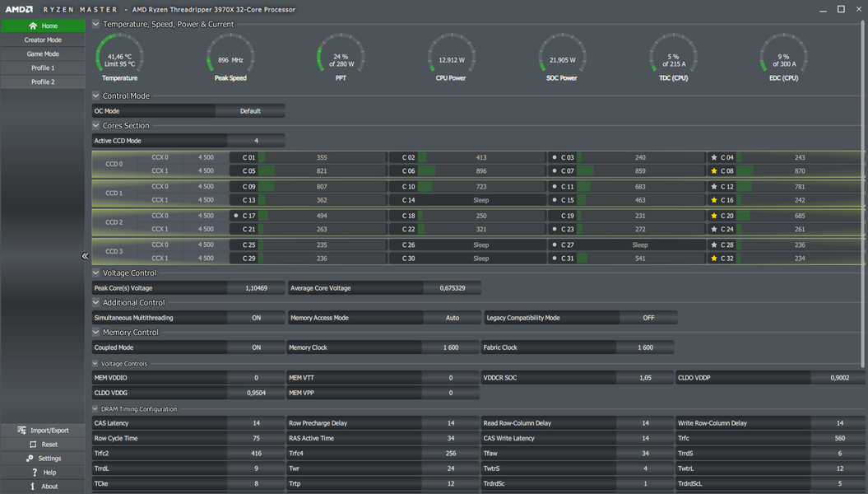868x494 pixels.
Task: Click the Reset icon in sidebar
Action: (33, 444)
